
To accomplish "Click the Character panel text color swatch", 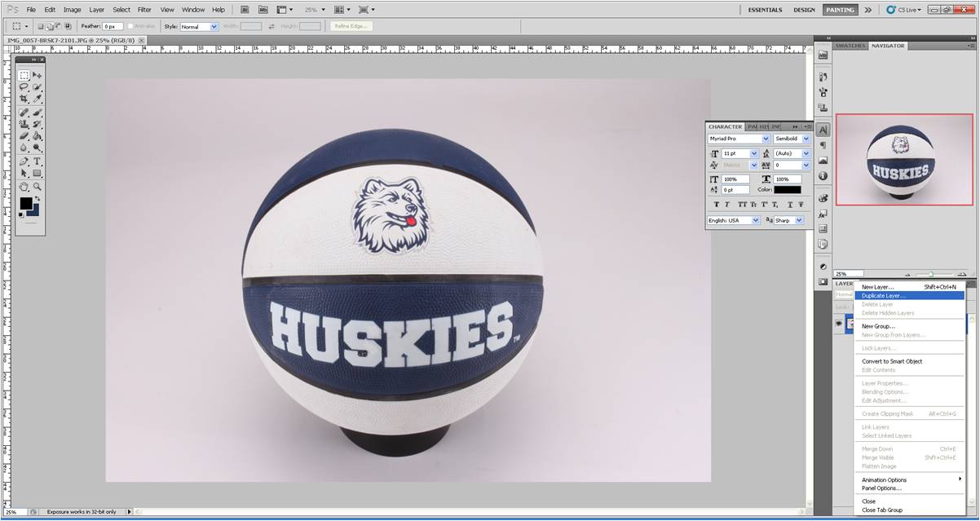I will (x=788, y=190).
